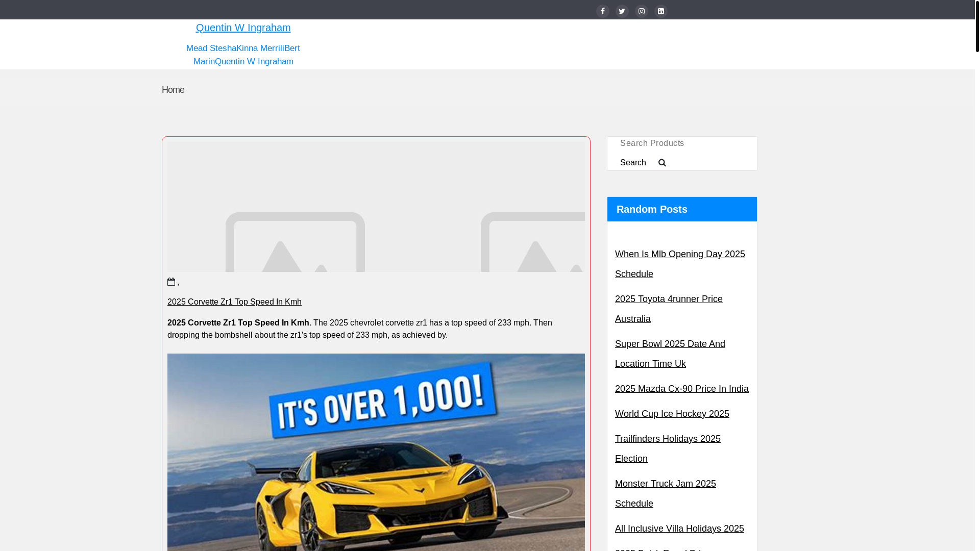Open Quentin W Ingraham site title

coord(243,28)
